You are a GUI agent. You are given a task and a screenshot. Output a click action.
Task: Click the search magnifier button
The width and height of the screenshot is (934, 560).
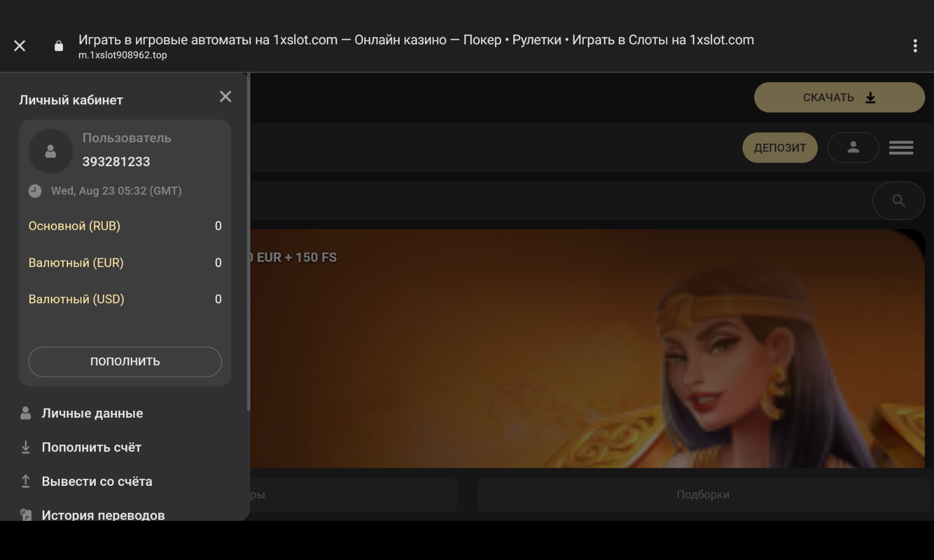point(899,201)
